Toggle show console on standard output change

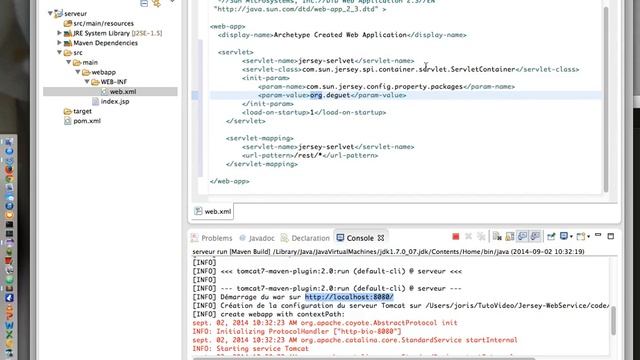pos(522,236)
